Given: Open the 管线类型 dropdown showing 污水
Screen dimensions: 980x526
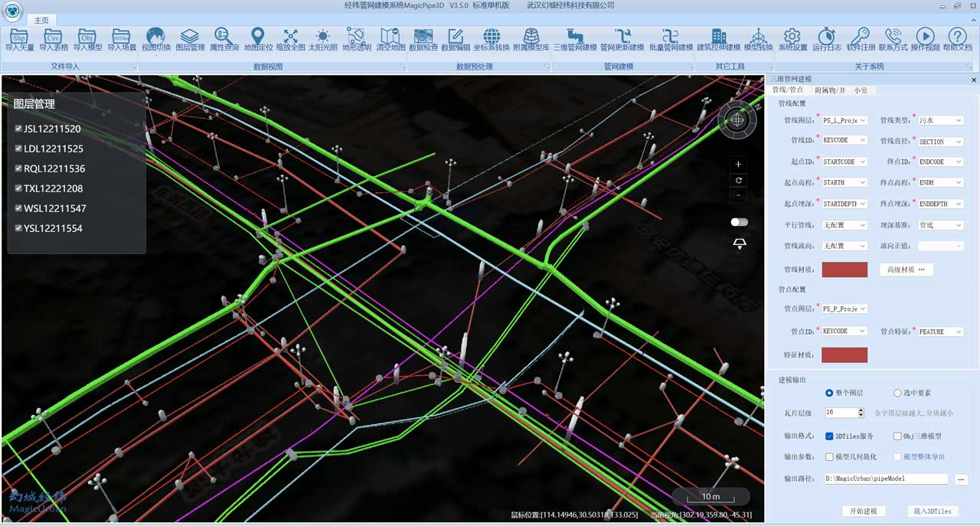Looking at the screenshot, I should pos(940,120).
